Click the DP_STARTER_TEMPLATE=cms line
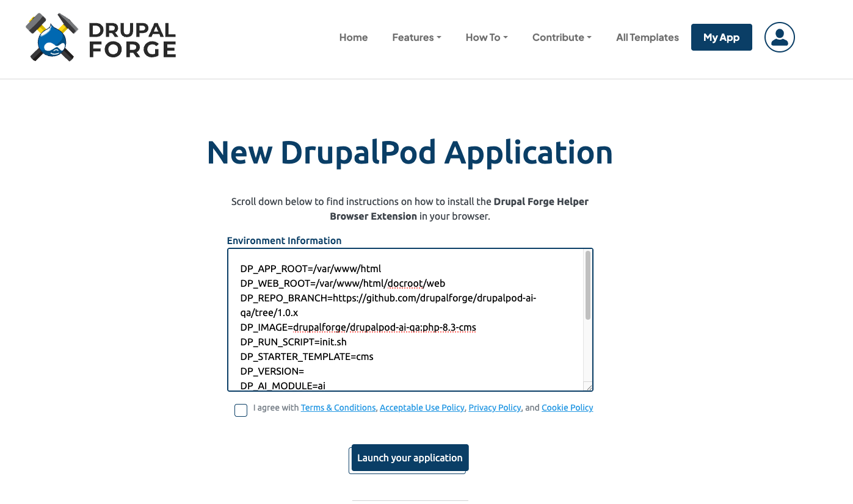 coord(307,356)
